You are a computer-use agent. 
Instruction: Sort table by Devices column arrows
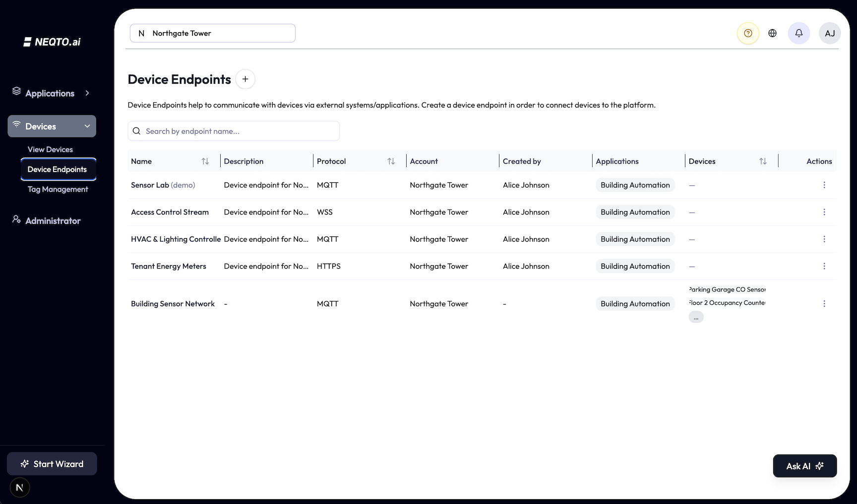763,162
